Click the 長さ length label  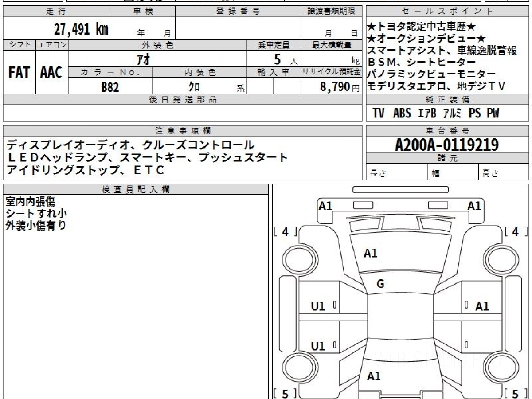(x=378, y=174)
